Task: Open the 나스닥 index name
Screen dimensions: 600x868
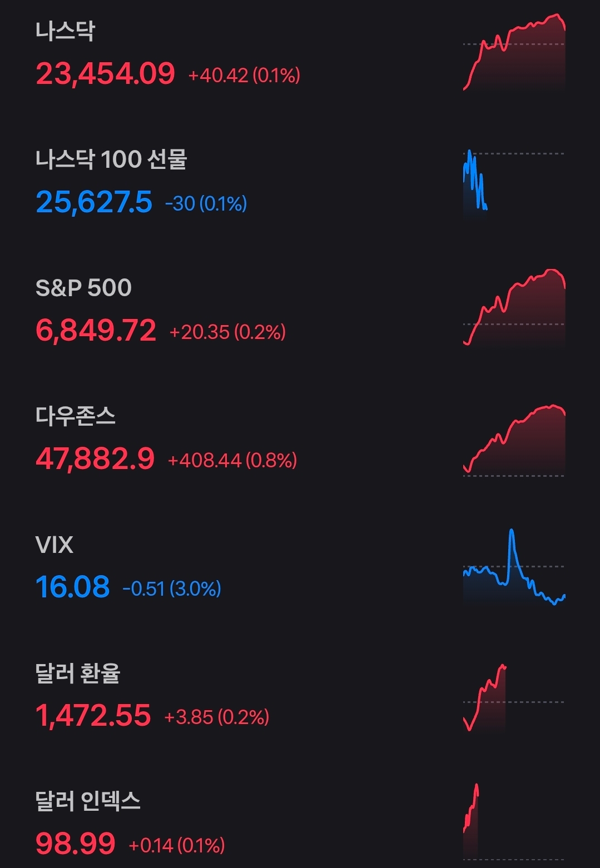Action: click(x=65, y=31)
